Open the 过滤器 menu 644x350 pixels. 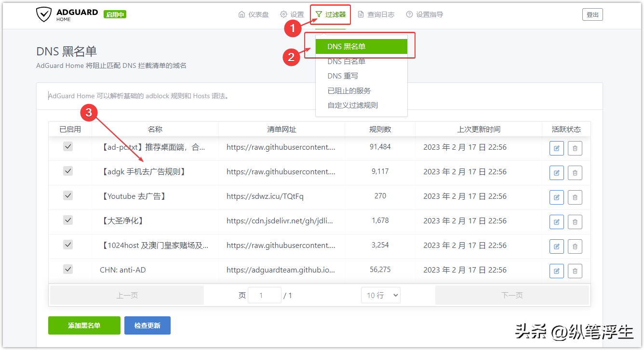click(331, 14)
